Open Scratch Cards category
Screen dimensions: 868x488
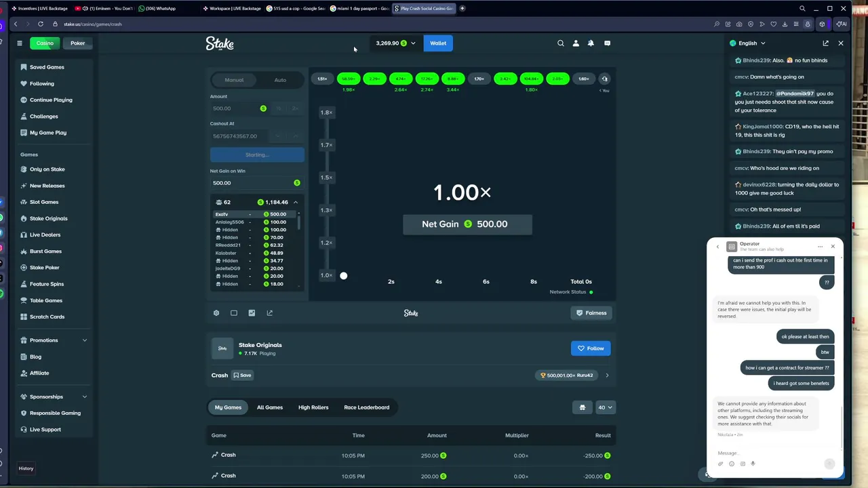[47, 317]
